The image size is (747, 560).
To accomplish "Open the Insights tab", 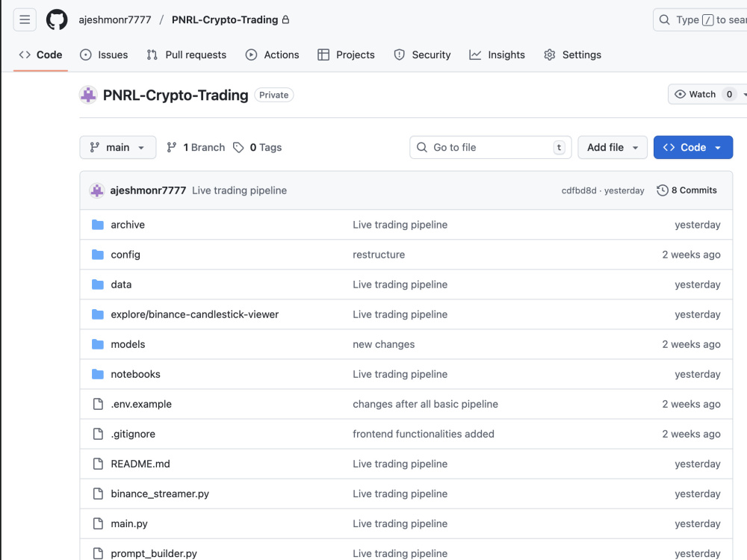I will [497, 55].
